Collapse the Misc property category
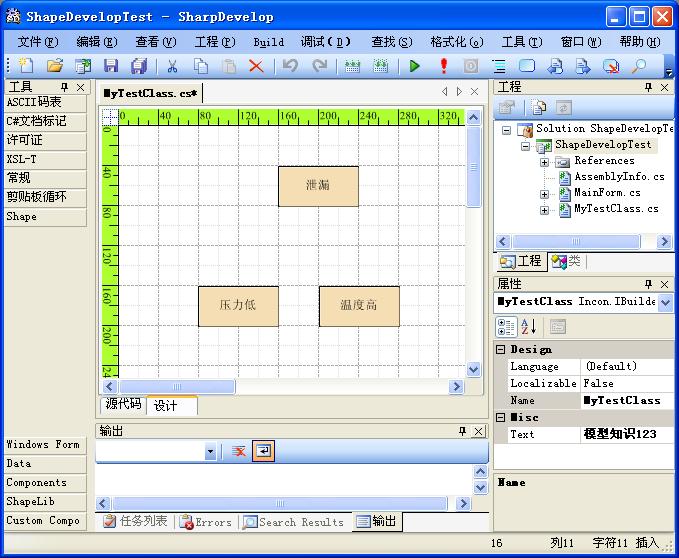 (501, 417)
